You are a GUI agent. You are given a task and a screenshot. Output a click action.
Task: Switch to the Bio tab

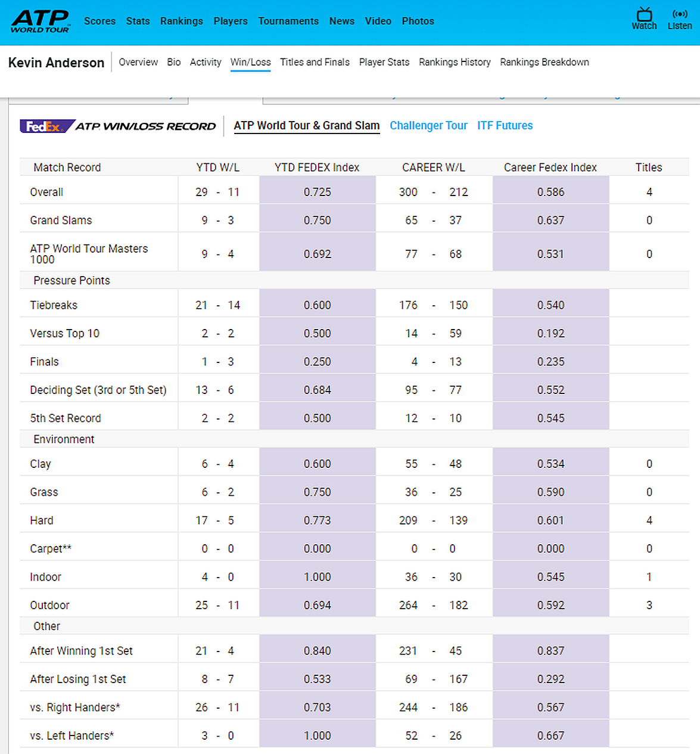click(x=174, y=62)
